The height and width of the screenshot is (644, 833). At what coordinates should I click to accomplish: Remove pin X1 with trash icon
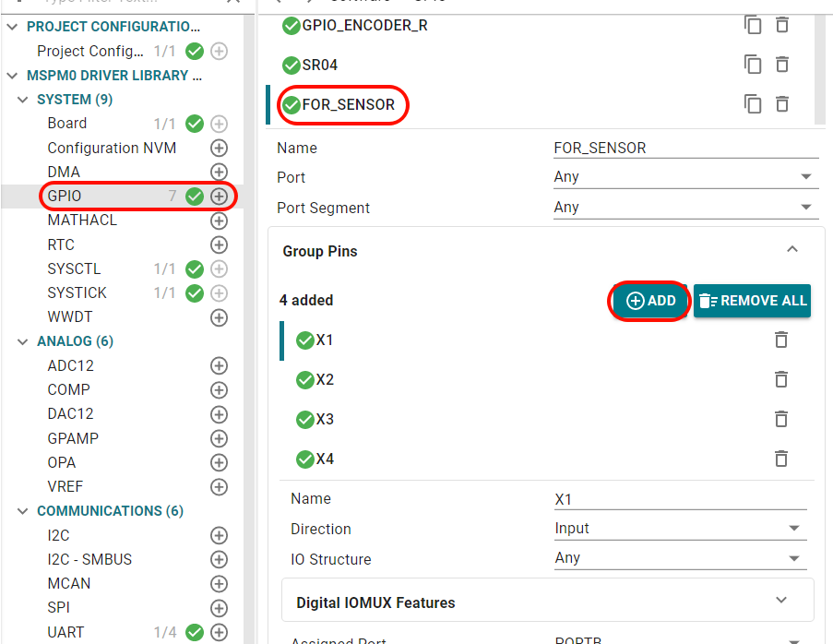pyautogui.click(x=781, y=340)
